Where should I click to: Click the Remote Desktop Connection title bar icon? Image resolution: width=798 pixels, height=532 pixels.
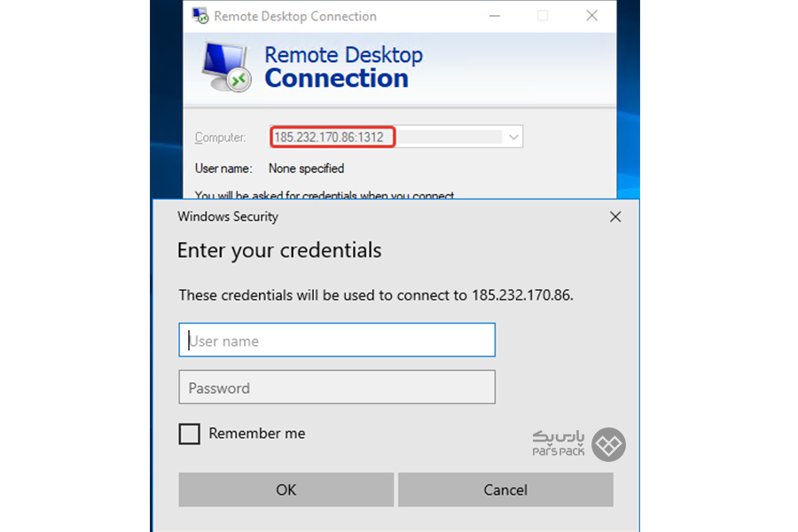[200, 16]
